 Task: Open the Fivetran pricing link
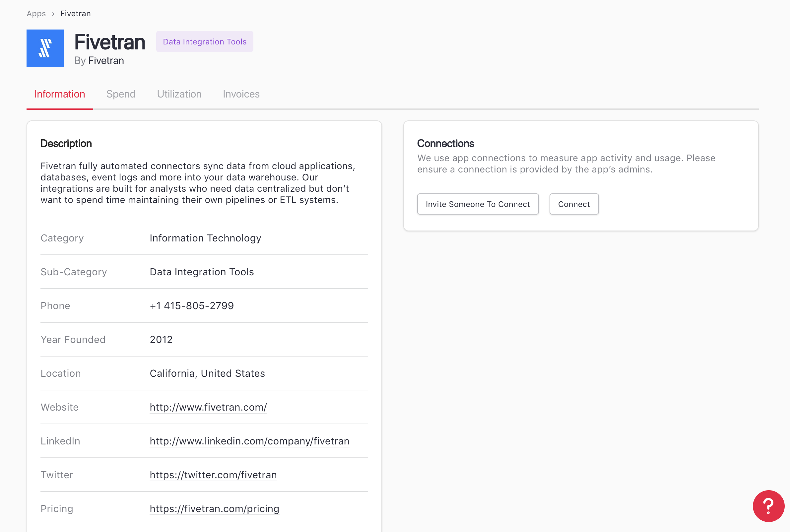(214, 508)
